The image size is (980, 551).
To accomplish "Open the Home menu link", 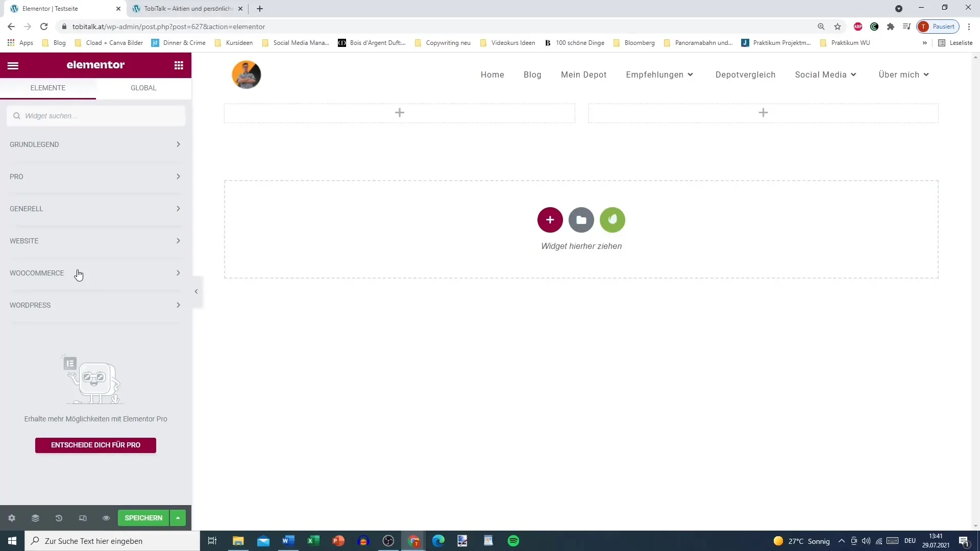I will 492,74.
